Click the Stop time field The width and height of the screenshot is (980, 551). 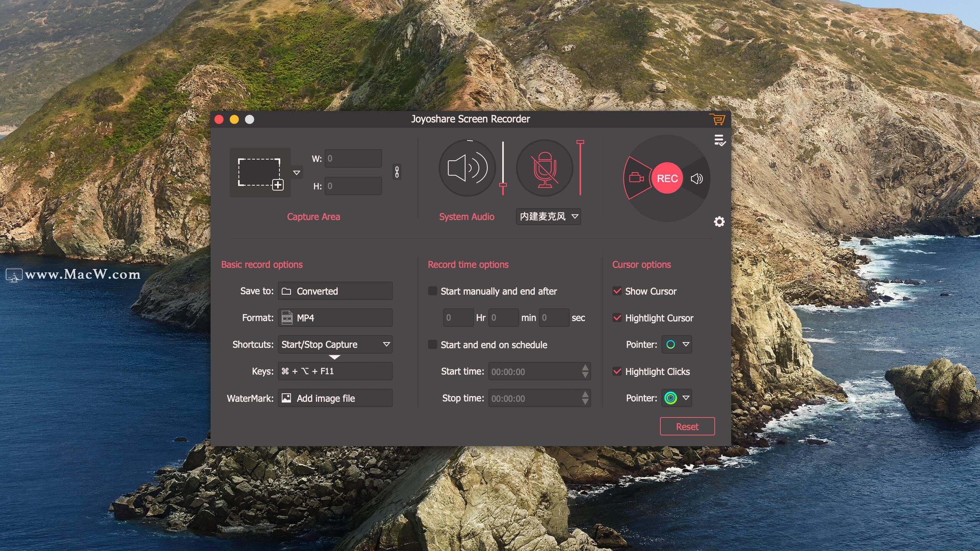point(539,398)
